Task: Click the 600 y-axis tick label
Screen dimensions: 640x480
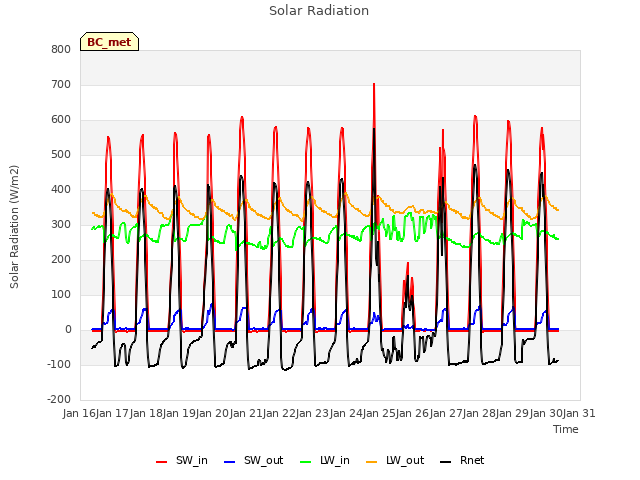Action: pyautogui.click(x=61, y=120)
